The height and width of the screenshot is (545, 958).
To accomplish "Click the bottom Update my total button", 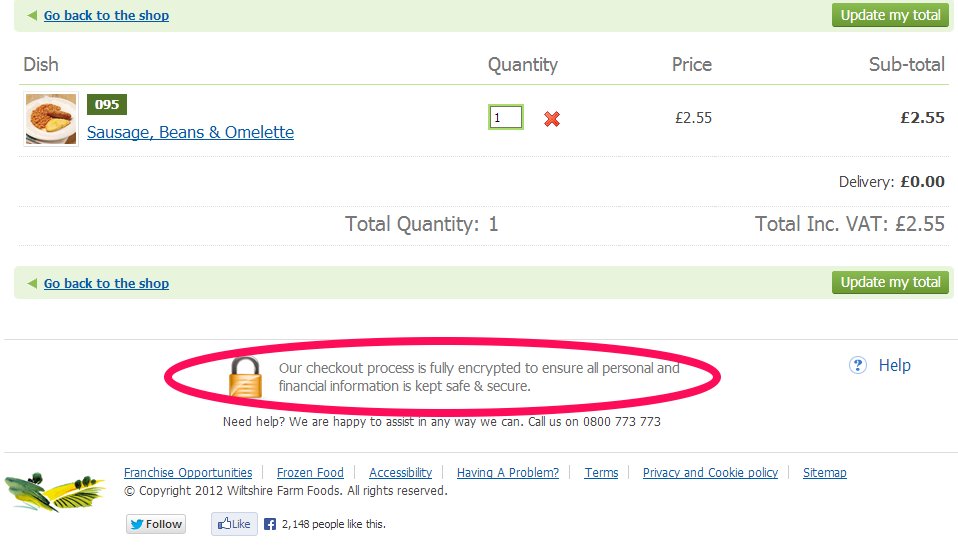I will [890, 282].
